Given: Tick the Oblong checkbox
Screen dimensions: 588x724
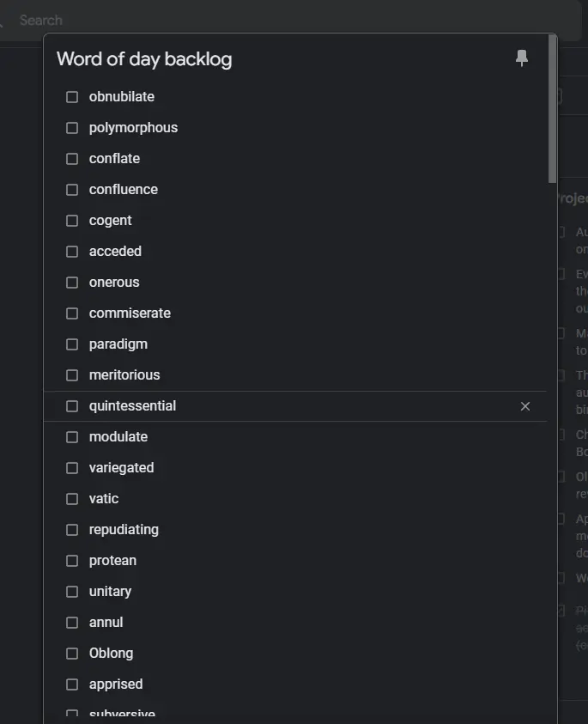Looking at the screenshot, I should click(x=72, y=654).
